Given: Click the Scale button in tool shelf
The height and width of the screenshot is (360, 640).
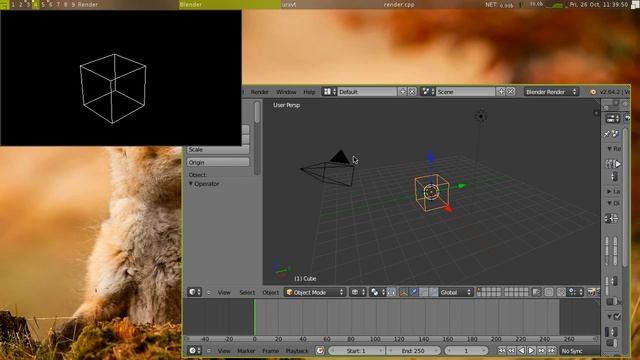Looking at the screenshot, I should point(218,150).
